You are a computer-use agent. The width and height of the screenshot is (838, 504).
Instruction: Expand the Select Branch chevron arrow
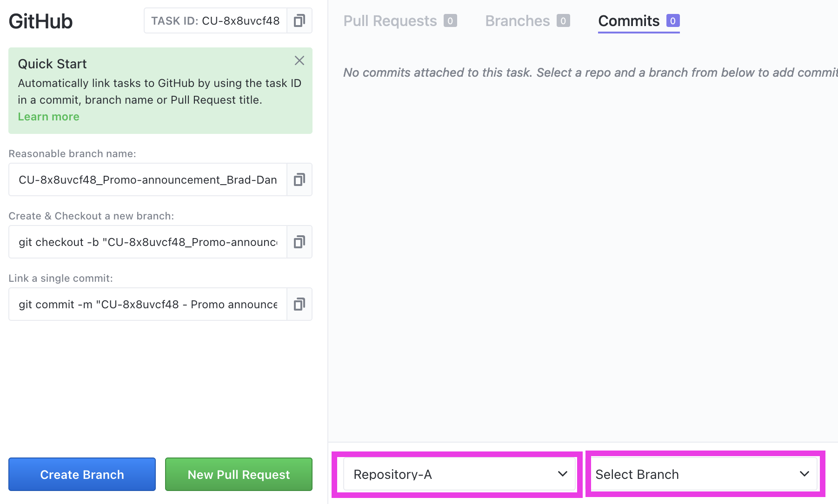804,474
